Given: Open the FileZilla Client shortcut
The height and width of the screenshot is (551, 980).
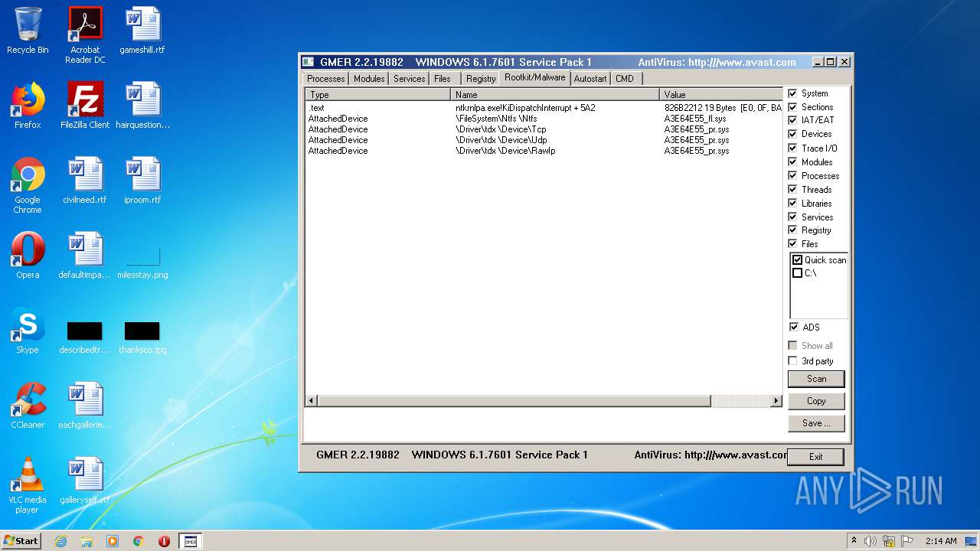Looking at the screenshot, I should [85, 106].
